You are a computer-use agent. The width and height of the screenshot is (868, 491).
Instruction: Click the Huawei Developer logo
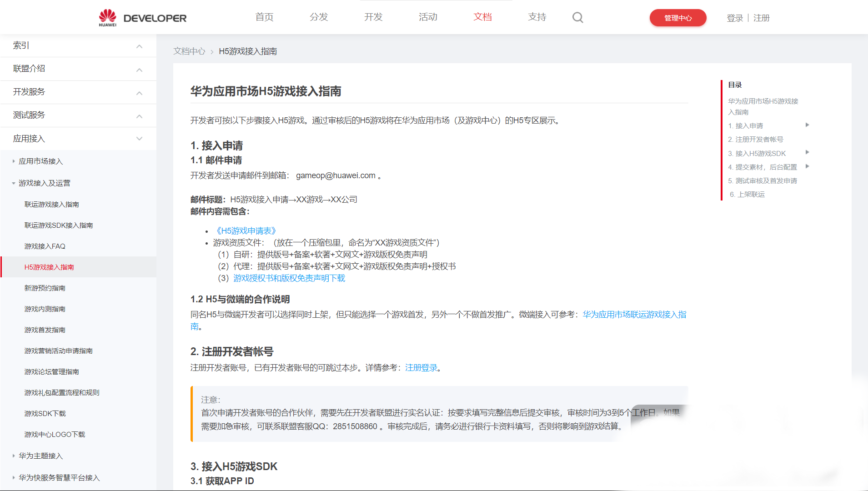click(x=142, y=18)
